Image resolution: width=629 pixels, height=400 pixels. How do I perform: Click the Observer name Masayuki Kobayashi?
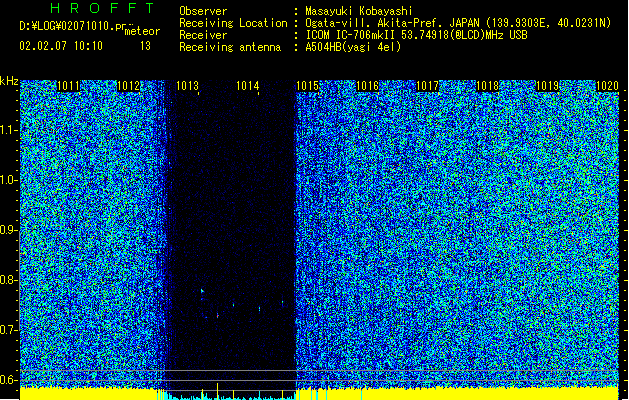pos(359,11)
